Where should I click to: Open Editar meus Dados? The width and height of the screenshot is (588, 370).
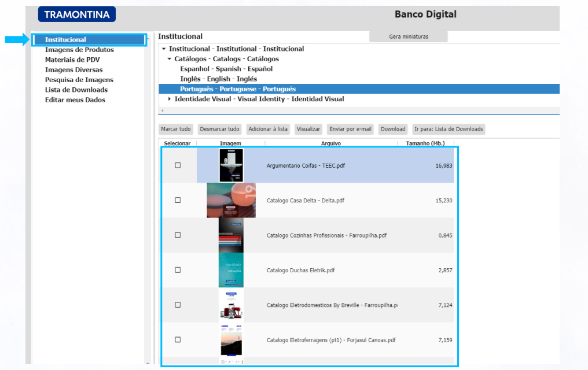[75, 100]
